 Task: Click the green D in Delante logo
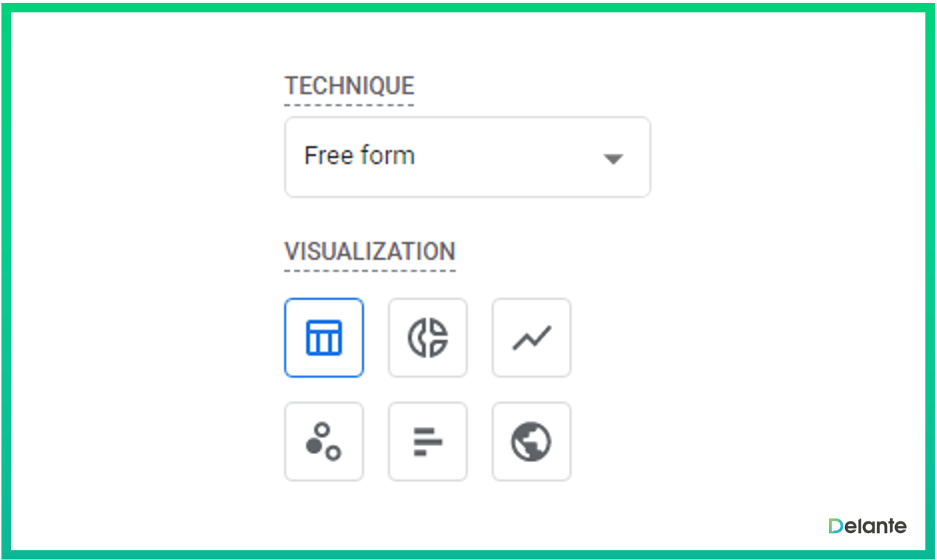(835, 526)
